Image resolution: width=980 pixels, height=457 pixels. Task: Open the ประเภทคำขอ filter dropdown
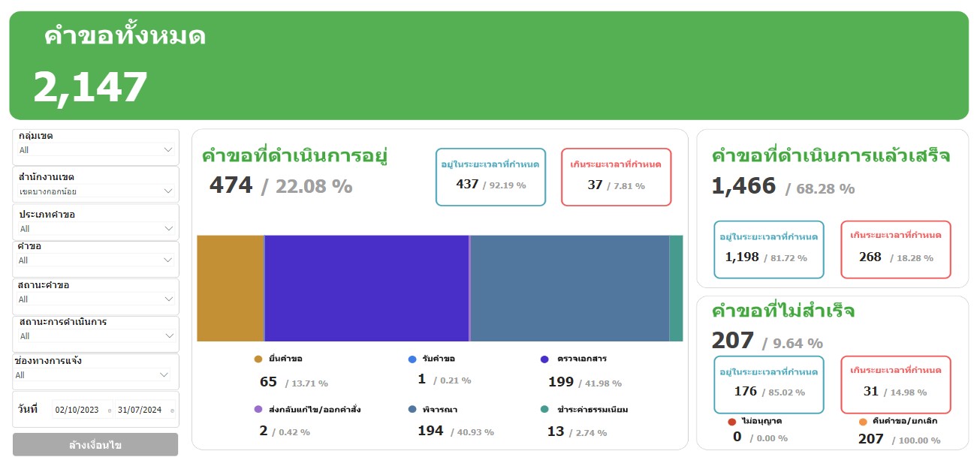tap(95, 229)
